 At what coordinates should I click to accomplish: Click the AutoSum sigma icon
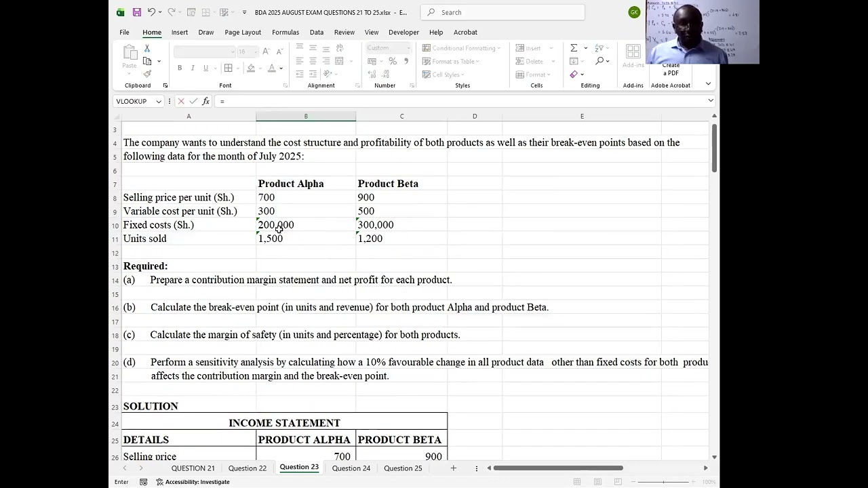tap(574, 48)
